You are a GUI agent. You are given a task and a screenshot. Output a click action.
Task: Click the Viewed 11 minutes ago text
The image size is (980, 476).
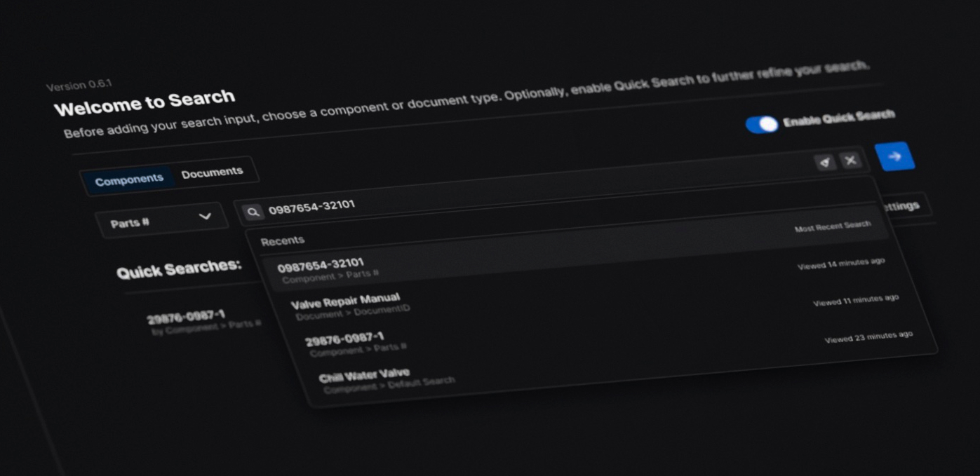click(856, 300)
